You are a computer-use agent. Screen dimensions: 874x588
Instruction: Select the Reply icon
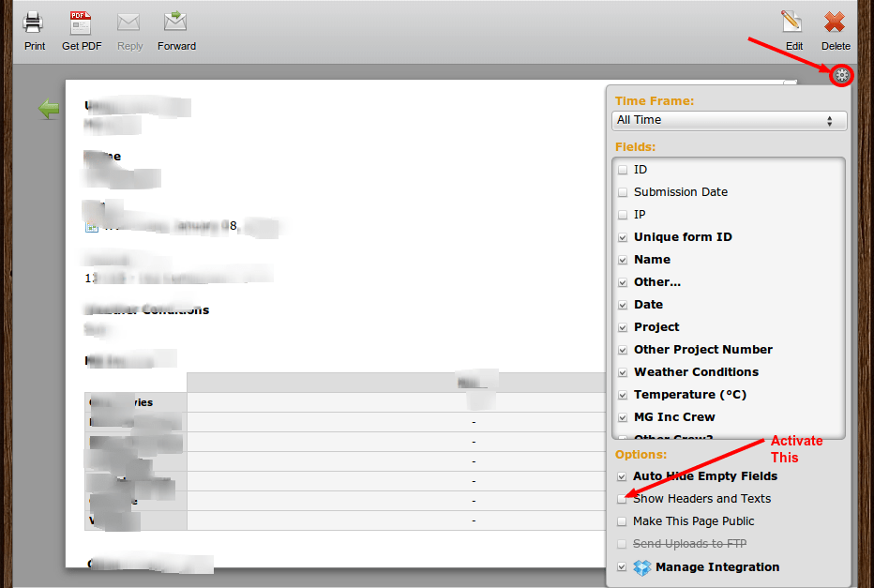pyautogui.click(x=129, y=23)
